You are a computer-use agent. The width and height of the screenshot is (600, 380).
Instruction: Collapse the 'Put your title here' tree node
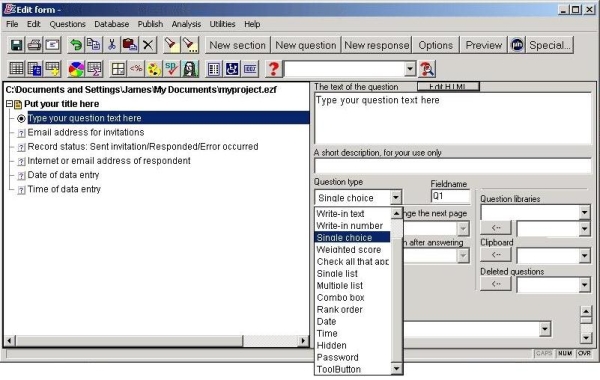(9, 104)
